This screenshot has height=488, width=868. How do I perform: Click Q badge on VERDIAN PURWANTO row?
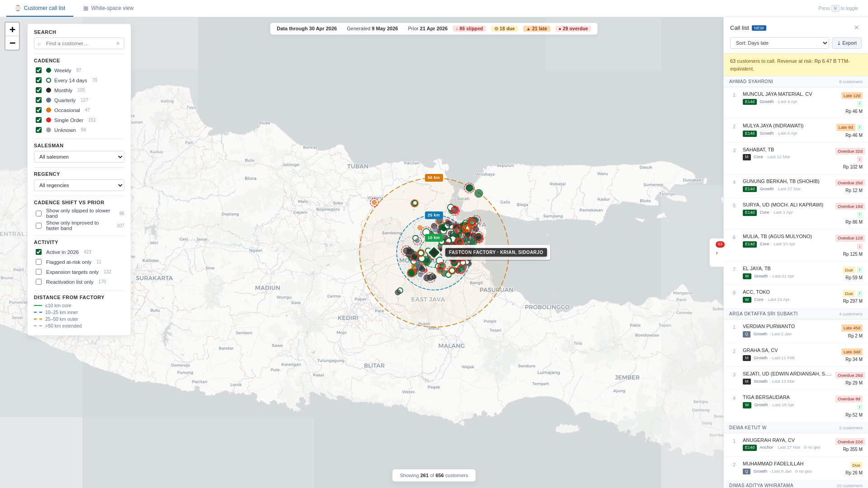tap(746, 334)
